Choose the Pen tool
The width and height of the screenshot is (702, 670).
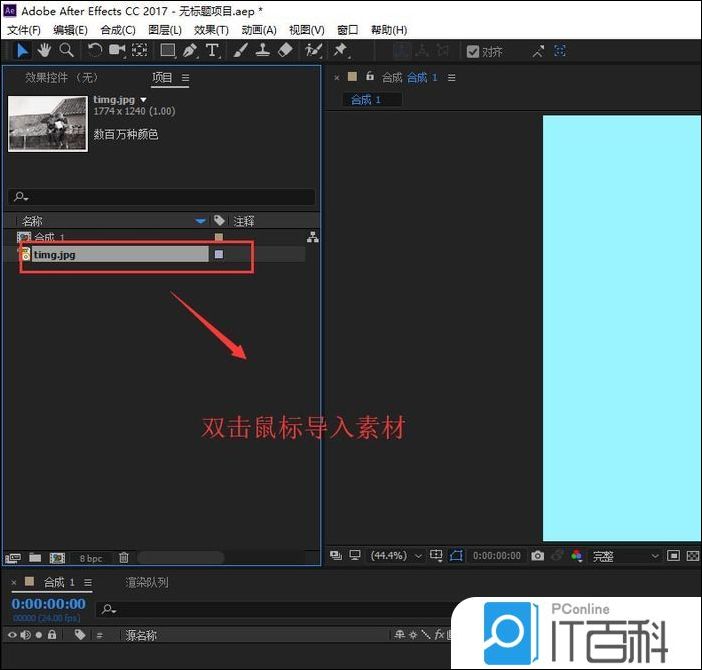pyautogui.click(x=190, y=50)
